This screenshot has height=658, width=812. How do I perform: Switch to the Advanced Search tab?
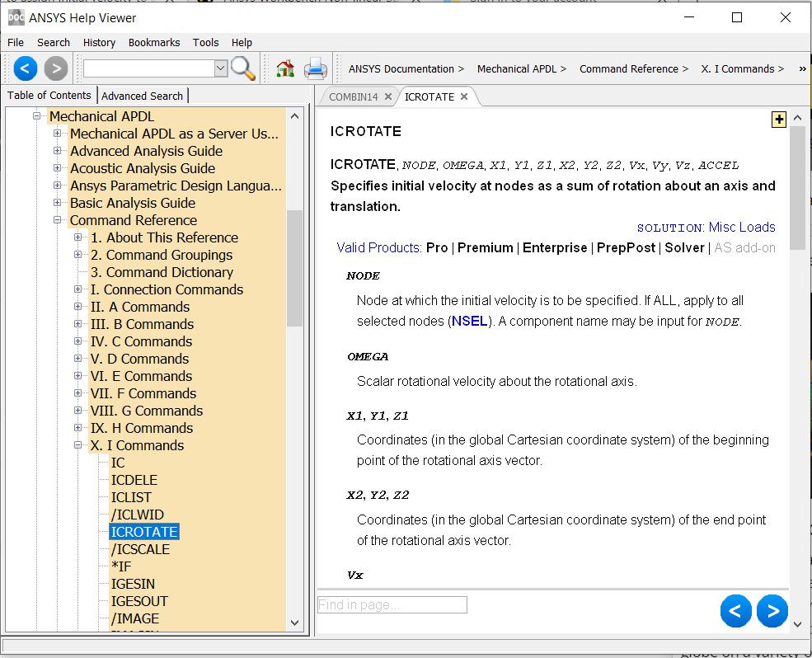[142, 96]
